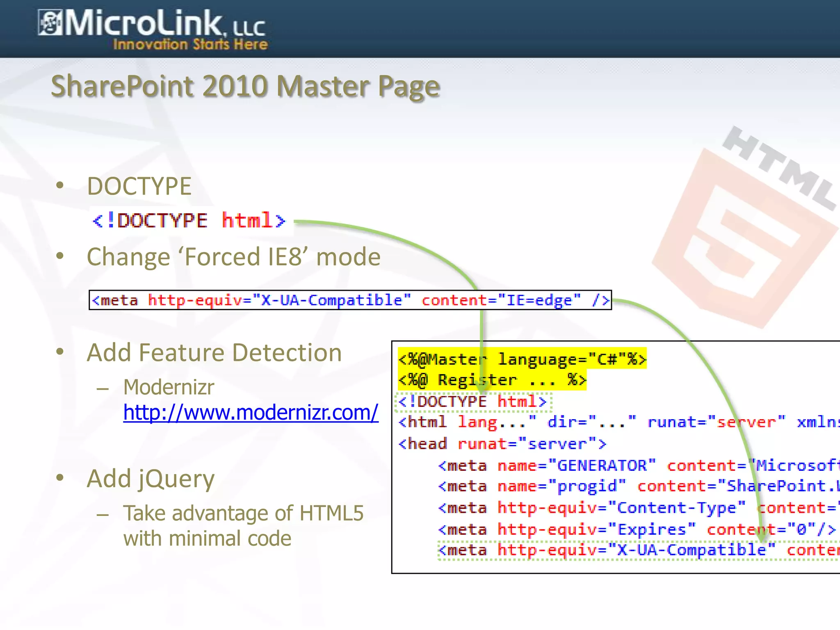This screenshot has width=840, height=630.
Task: Click the large DOCTYPE html code snippet
Action: click(189, 221)
